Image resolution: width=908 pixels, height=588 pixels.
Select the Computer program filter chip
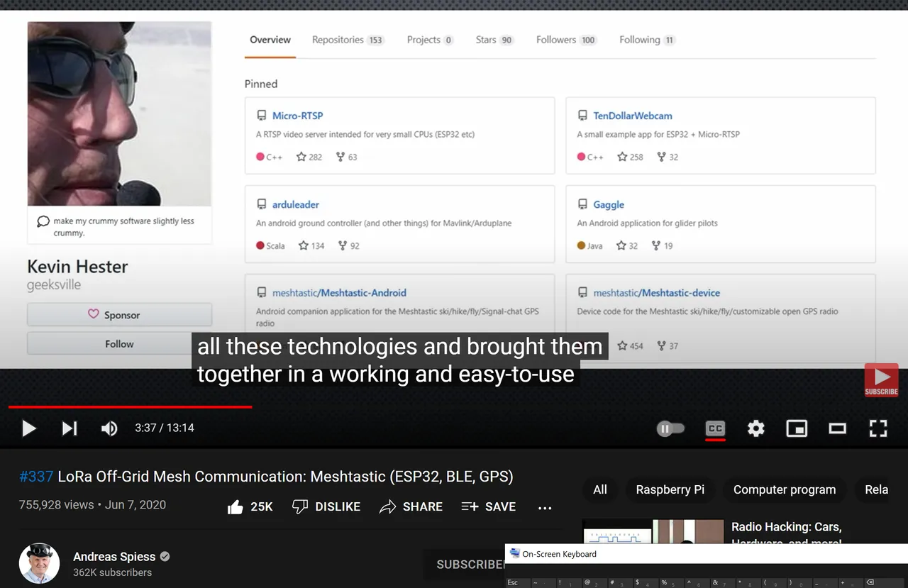tap(784, 490)
